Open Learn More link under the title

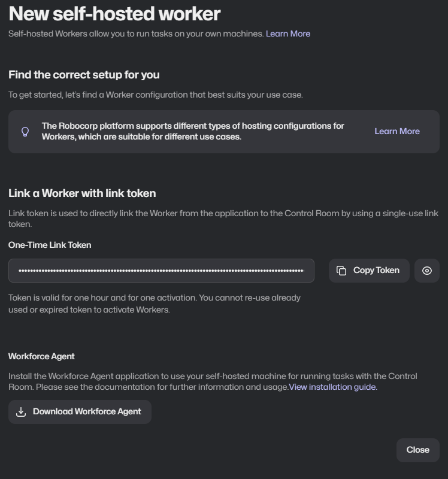point(288,34)
